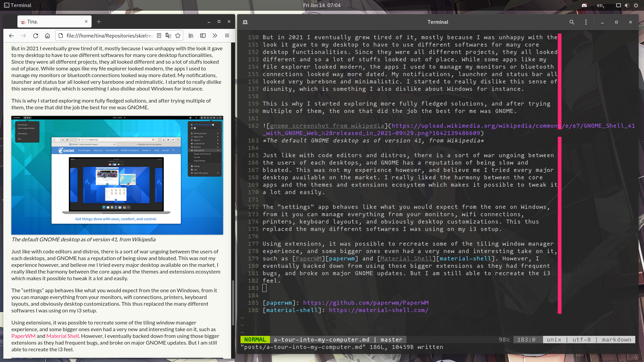Viewport: 644px width, 362px height.
Task: Click line number 185 in vim
Action: (x=253, y=303)
